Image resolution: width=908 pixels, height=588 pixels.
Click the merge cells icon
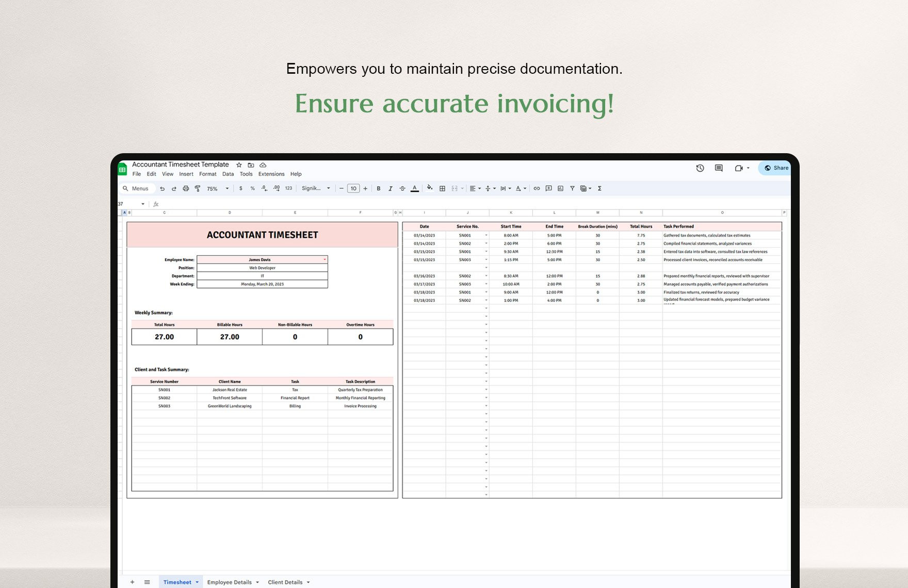(x=455, y=189)
